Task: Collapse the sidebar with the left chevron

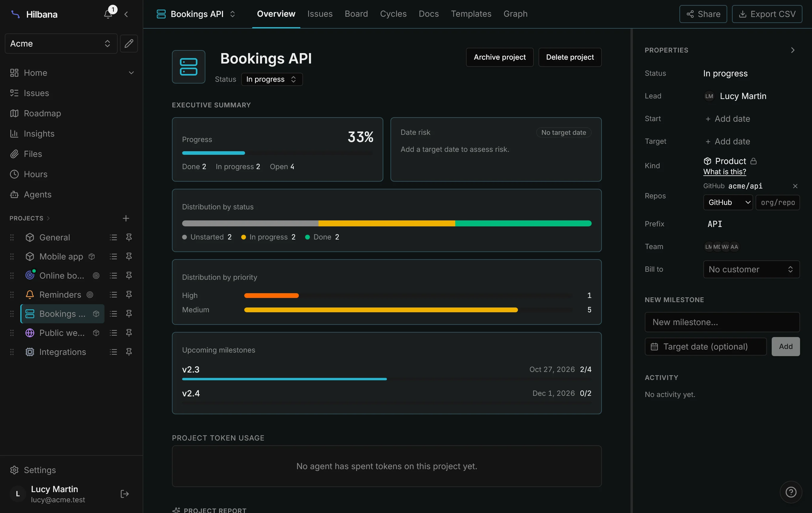Action: coord(126,14)
